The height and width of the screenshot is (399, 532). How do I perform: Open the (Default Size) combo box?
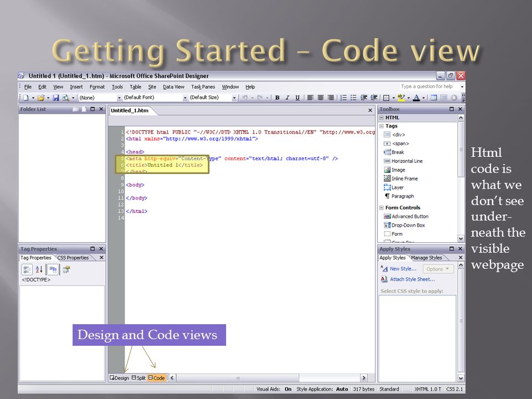(213, 98)
